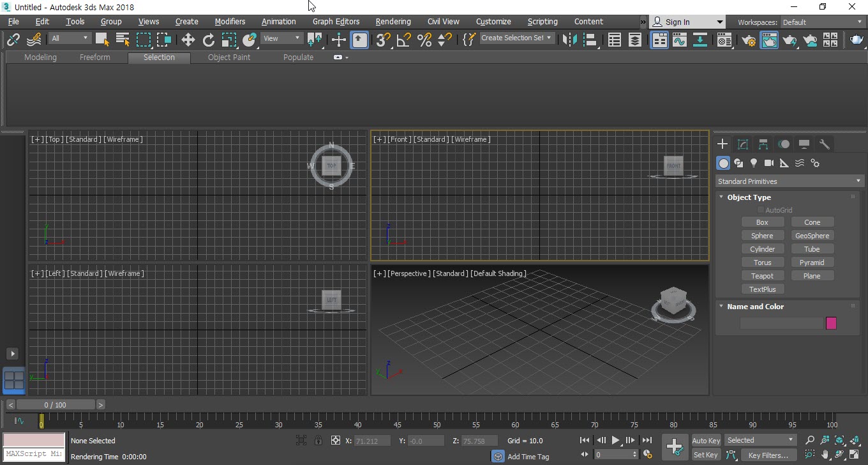Open the Modify tab in the command panel
This screenshot has height=465, width=868.
(x=743, y=144)
